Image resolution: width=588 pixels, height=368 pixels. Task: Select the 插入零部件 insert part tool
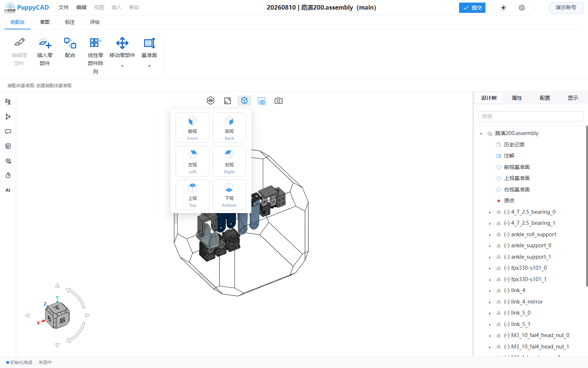point(45,52)
